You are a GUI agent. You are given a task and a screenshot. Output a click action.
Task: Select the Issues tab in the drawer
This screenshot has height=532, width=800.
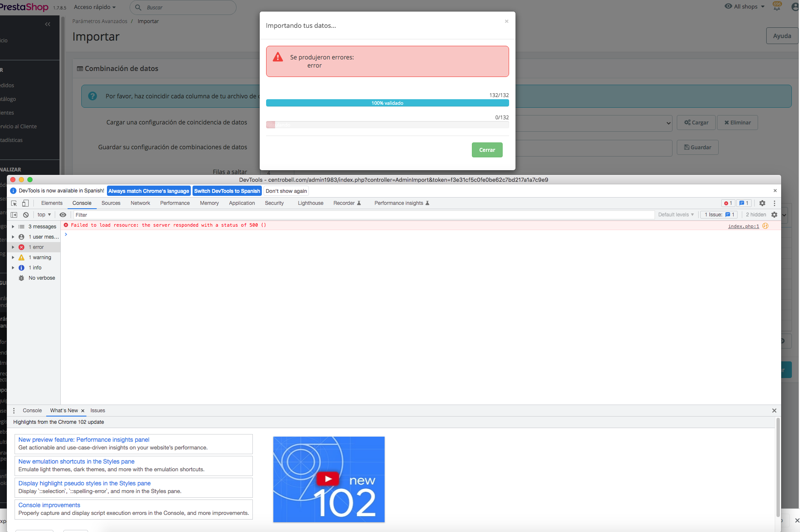(98, 411)
